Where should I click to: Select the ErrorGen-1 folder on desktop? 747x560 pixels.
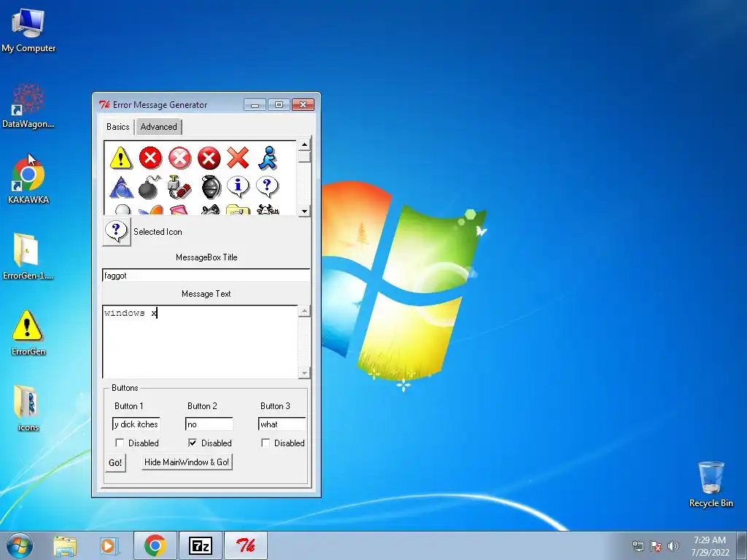[28, 256]
